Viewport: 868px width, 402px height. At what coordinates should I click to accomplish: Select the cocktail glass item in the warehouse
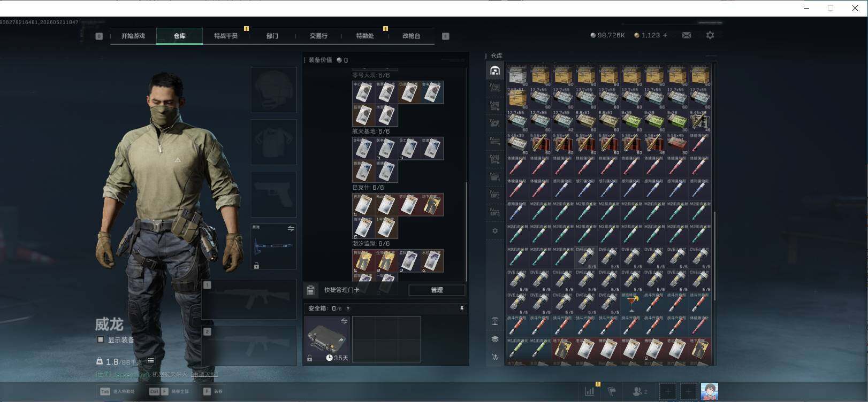(631, 303)
